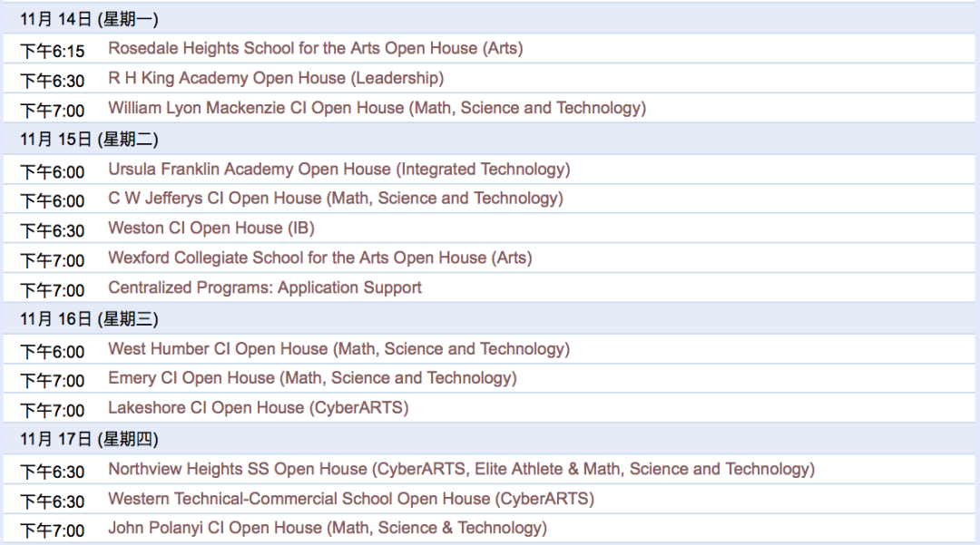Select the 11月 16日 (星期三) date header

click(89, 319)
